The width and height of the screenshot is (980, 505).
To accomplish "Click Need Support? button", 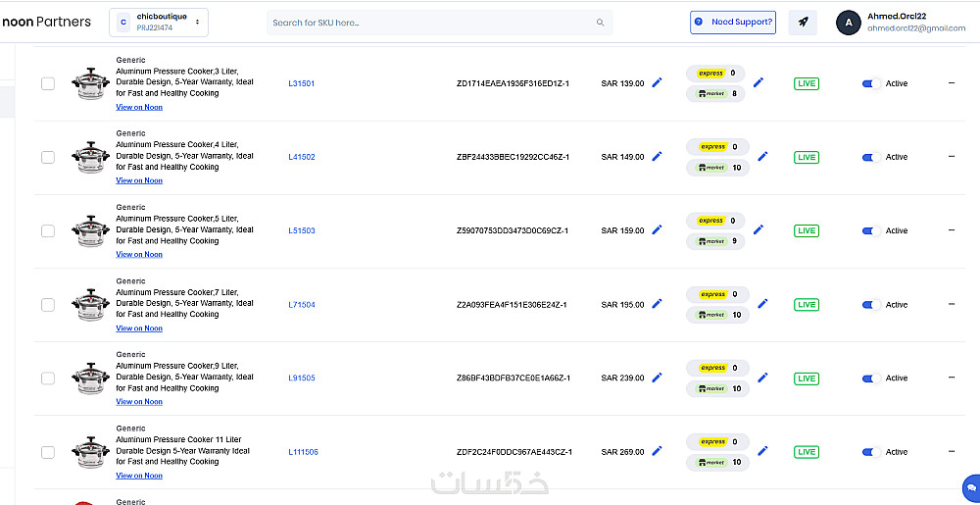I will [x=733, y=23].
